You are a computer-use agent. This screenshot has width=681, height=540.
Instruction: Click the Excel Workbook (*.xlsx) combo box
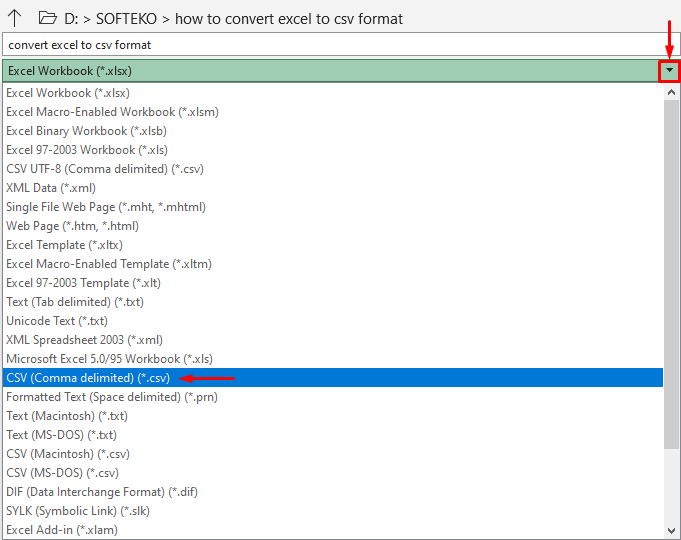pyautogui.click(x=330, y=71)
